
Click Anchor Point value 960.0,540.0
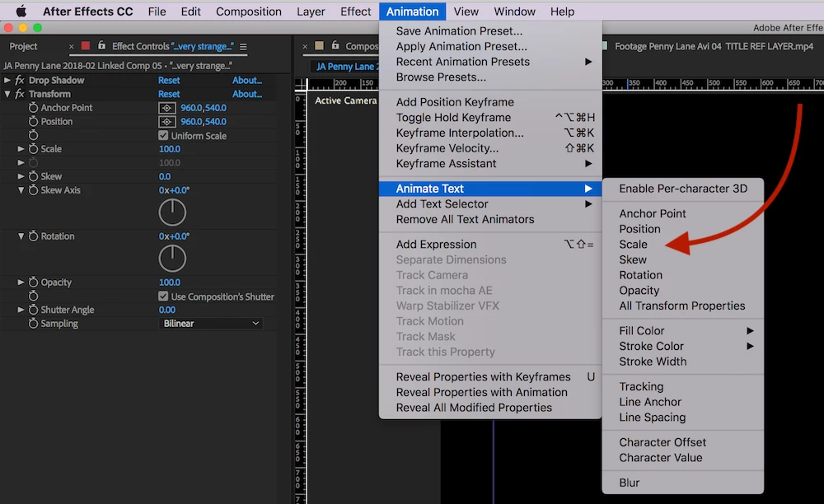[204, 108]
